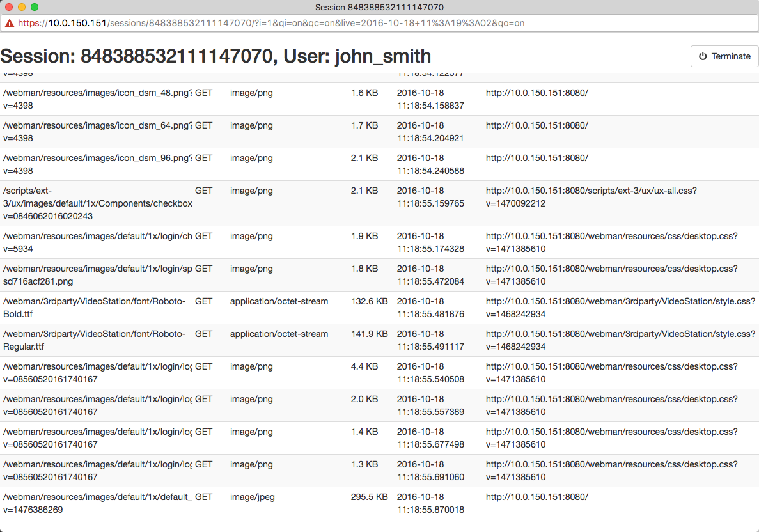Viewport: 759px width, 532px height.
Task: Click the path ending sd716acf281.png
Action: pos(97,275)
